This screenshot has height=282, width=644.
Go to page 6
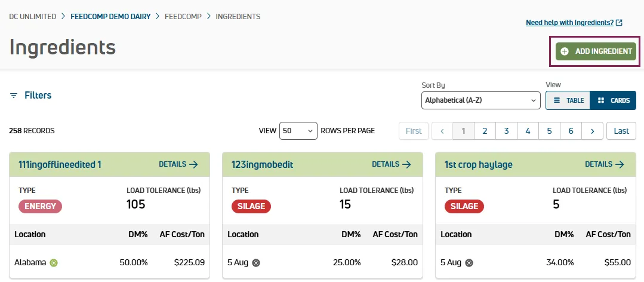tap(571, 131)
